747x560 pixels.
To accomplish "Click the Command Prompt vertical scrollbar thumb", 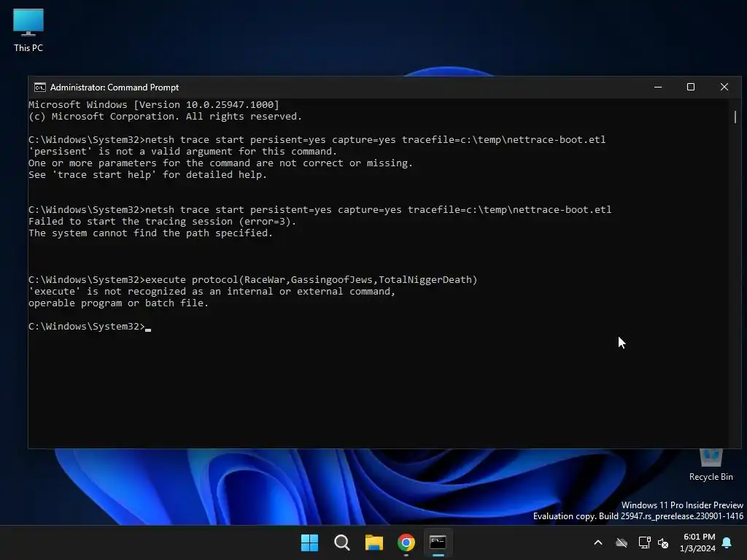I will click(735, 117).
